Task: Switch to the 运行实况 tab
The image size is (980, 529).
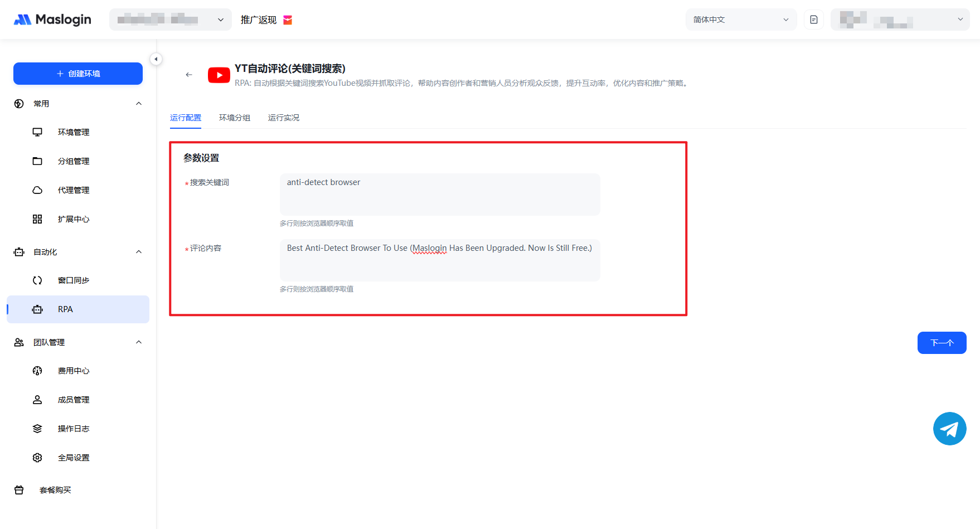Action: tap(283, 118)
